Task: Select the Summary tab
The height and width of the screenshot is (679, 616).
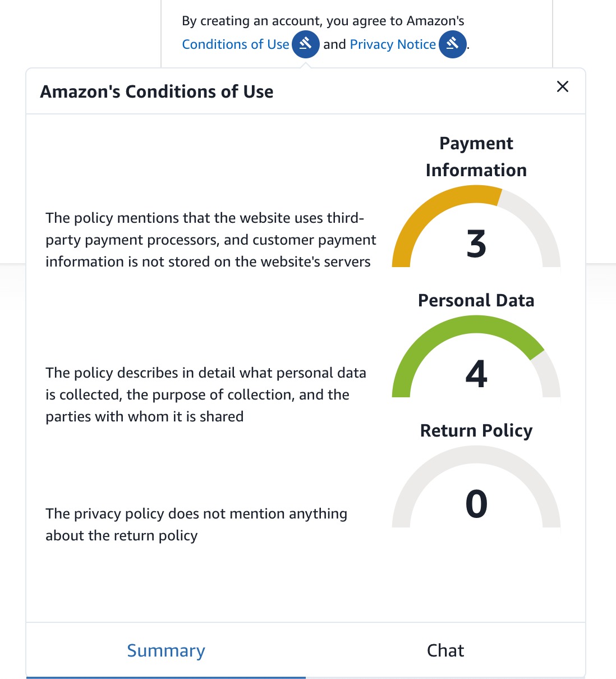Action: pyautogui.click(x=166, y=650)
